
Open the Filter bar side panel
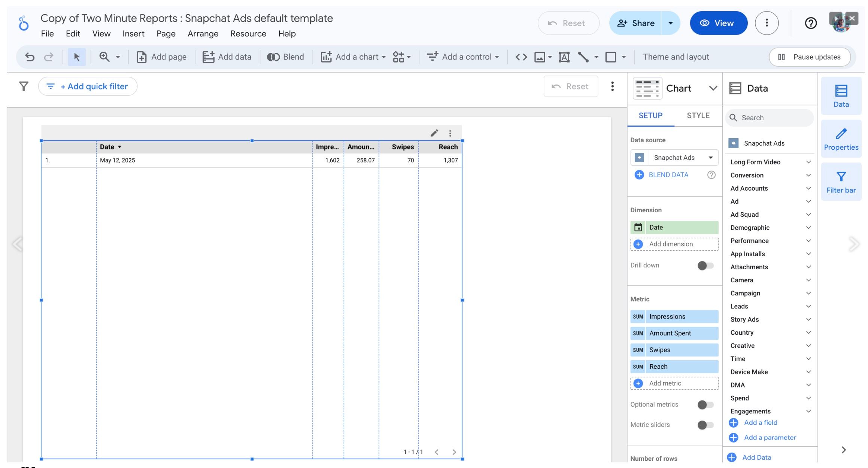coord(841,182)
